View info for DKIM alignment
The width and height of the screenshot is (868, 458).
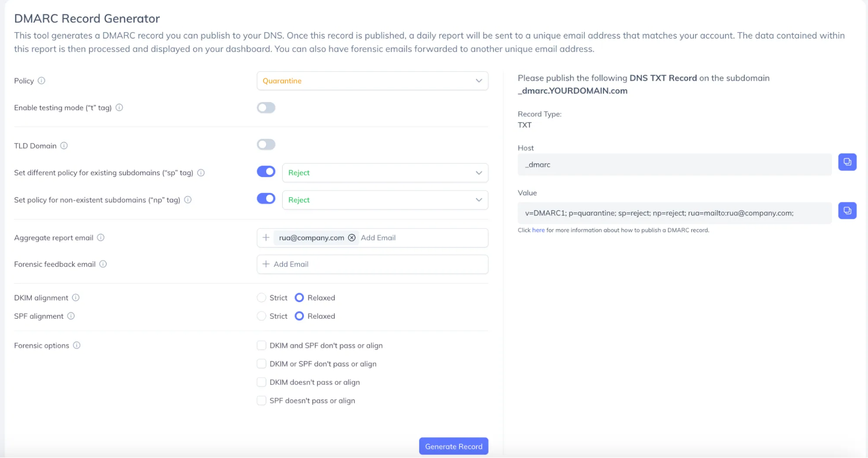[76, 297]
